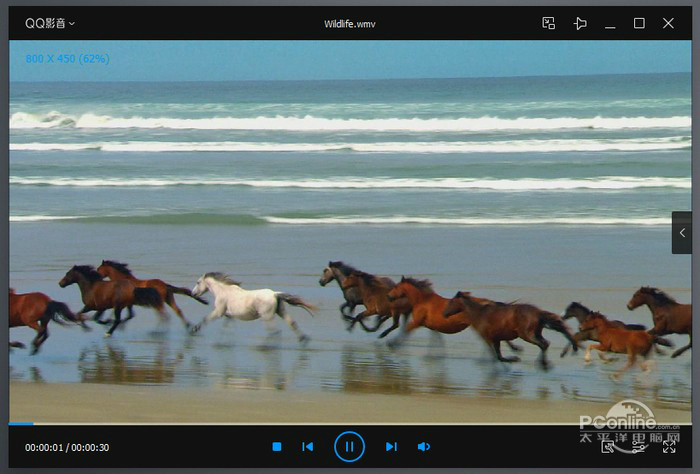Stop the video playback
Screen dimensions: 700x474
pyautogui.click(x=277, y=446)
